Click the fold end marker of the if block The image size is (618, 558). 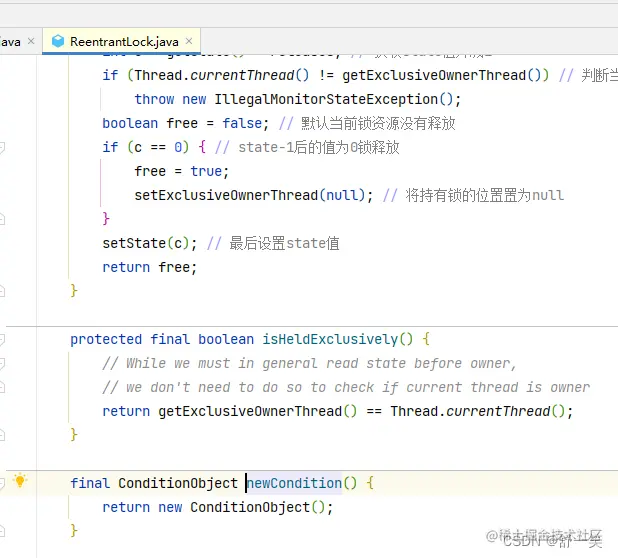2,219
